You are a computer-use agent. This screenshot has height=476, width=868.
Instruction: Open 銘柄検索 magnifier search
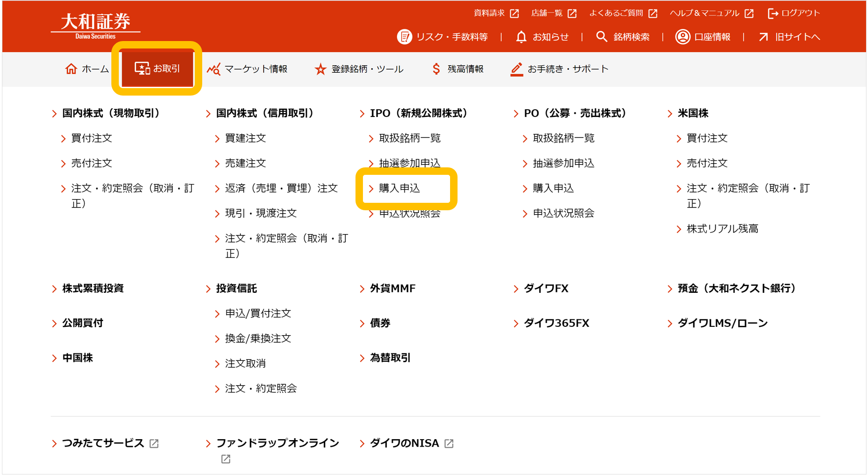623,37
